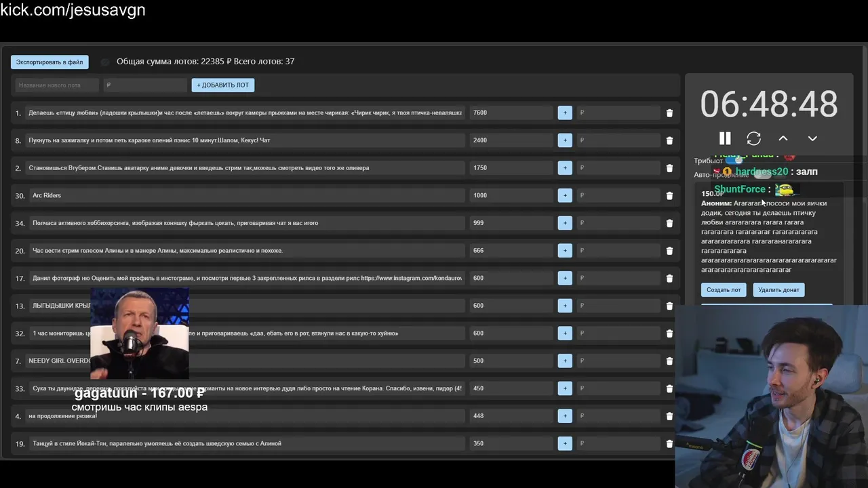Delete the «1 час мониторишь» lot

point(669,333)
